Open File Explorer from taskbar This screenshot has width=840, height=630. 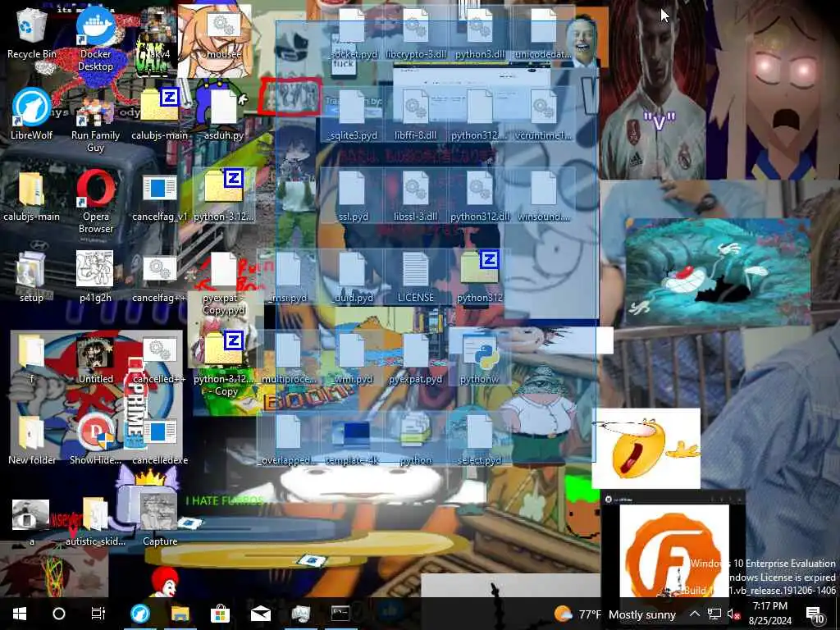pyautogui.click(x=180, y=614)
